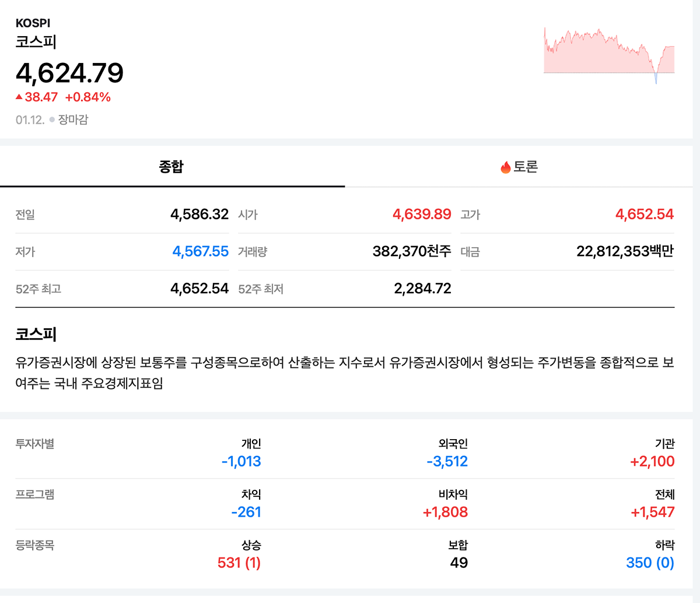Open the KOSPI intraday mini chart
This screenshot has height=603, width=700.
pyautogui.click(x=608, y=55)
